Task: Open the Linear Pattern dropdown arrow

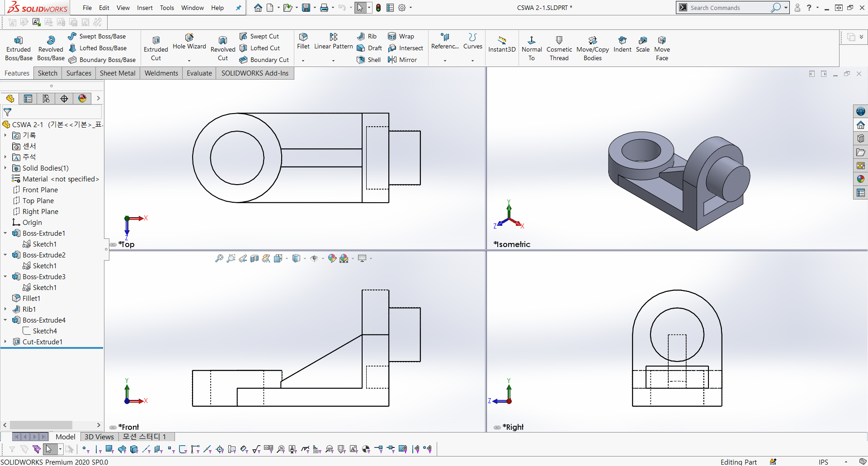Action: (x=333, y=60)
